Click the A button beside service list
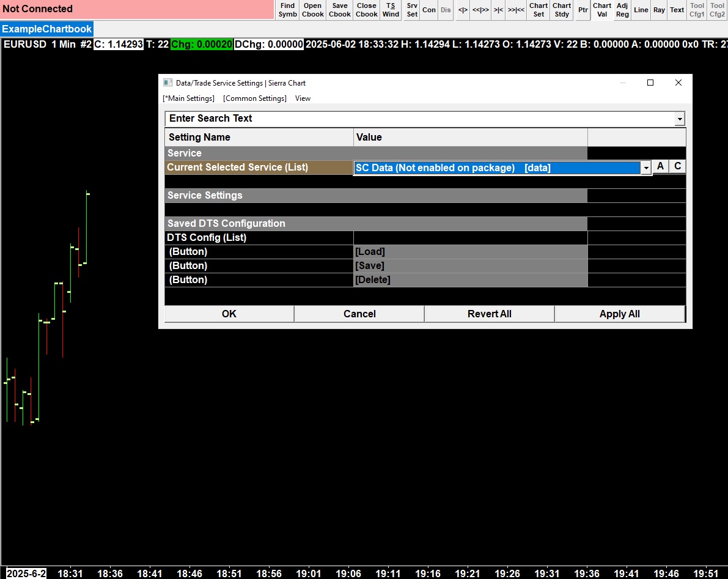The height and width of the screenshot is (579, 728). click(660, 166)
